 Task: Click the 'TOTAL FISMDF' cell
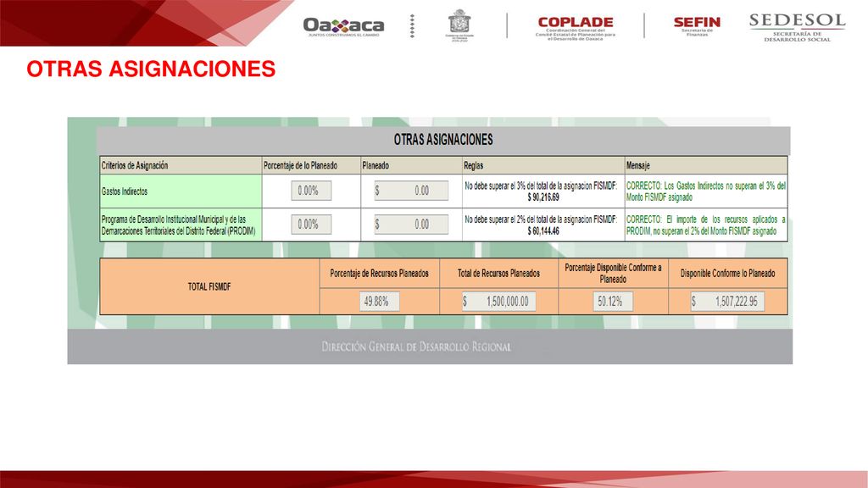tap(209, 286)
